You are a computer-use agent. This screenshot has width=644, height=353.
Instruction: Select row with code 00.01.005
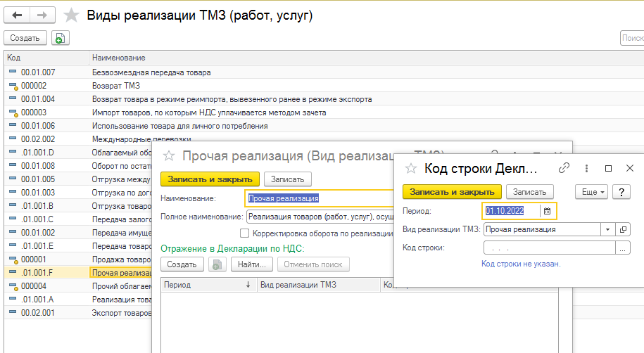[78, 179]
